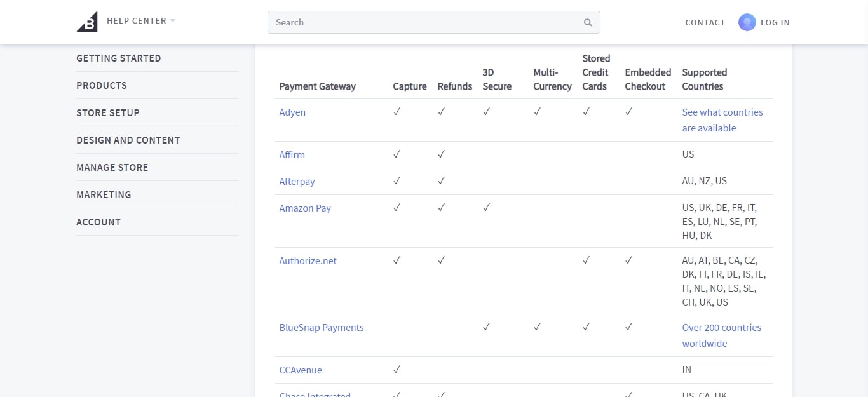
Task: Click Amazon Pay's supported countries list
Action: [x=719, y=222]
